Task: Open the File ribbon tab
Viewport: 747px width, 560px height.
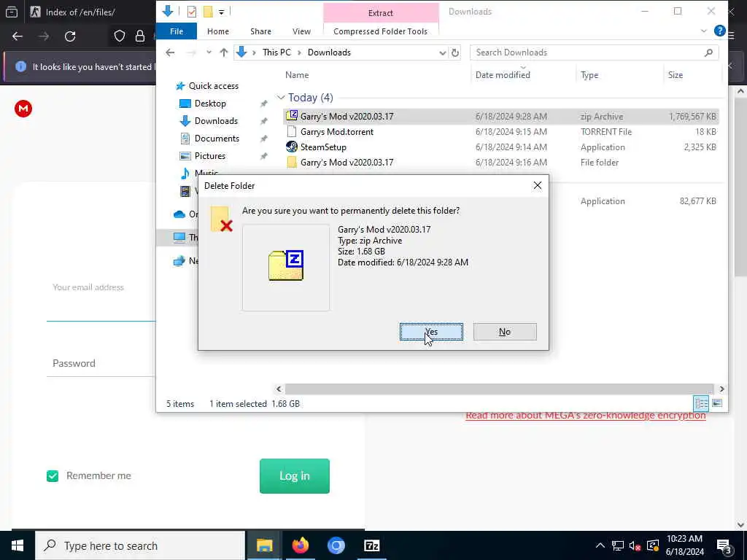Action: coord(177,31)
